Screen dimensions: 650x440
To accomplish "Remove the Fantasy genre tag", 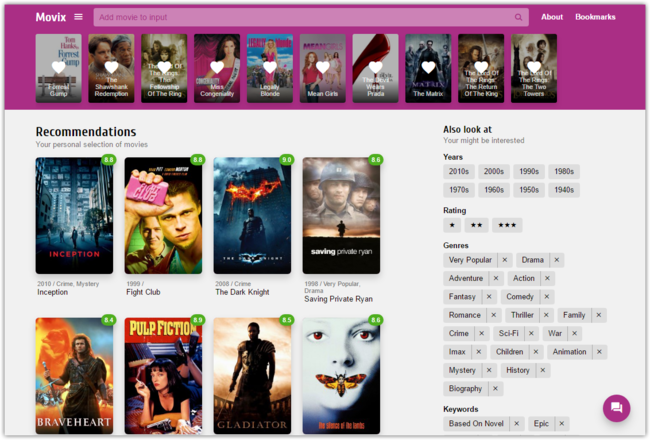I will click(489, 297).
